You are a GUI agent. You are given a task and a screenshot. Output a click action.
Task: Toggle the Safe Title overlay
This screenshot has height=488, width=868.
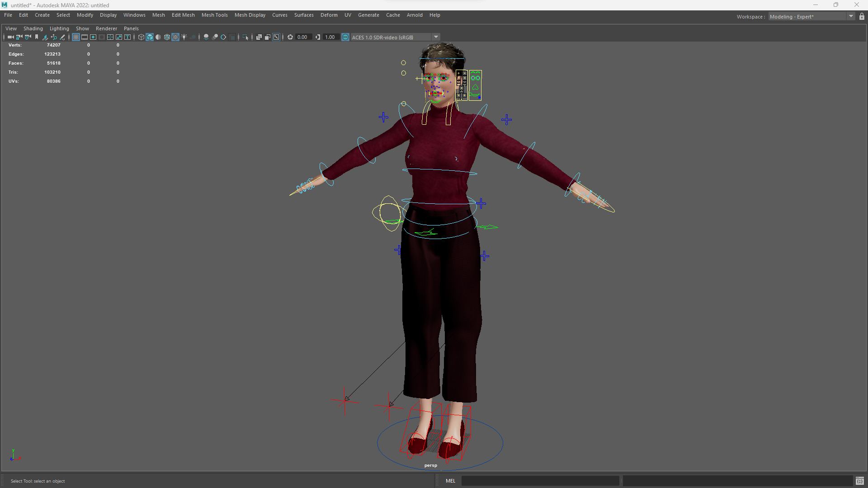(127, 37)
